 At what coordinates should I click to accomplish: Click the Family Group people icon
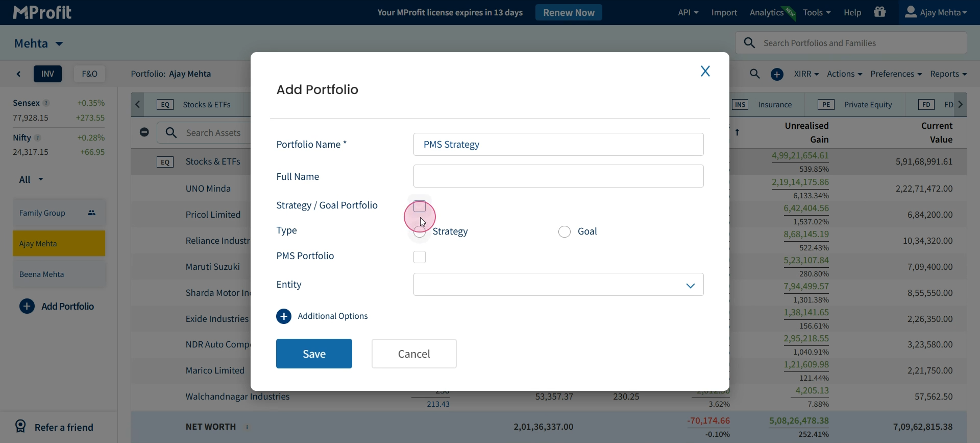click(92, 213)
